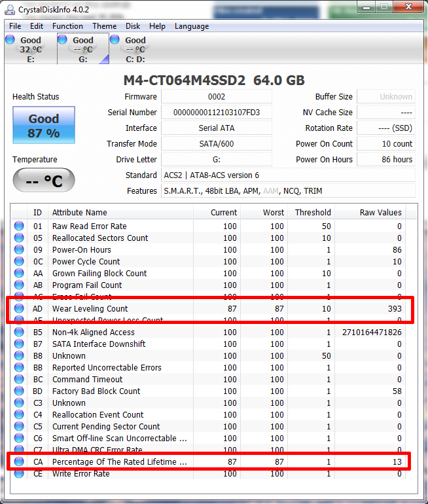Click the Standard ACS2 field

(x=288, y=175)
